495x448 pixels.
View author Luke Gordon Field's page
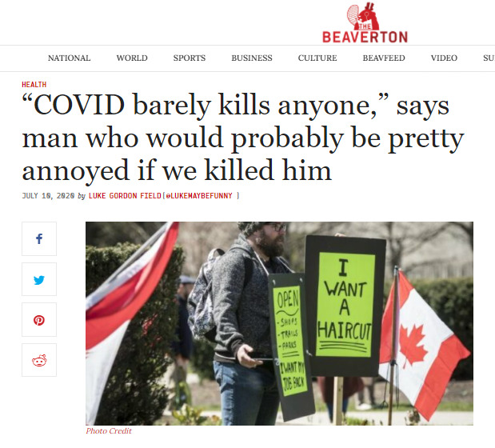(125, 196)
